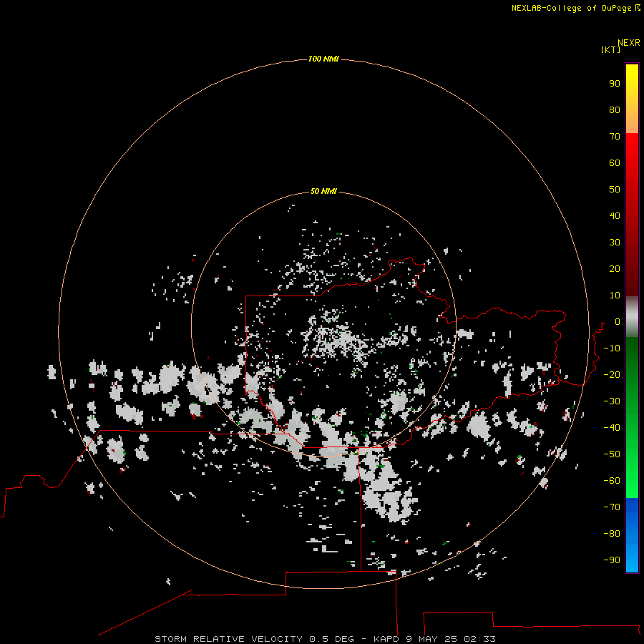Click the 40 value on velocity scale
This screenshot has width=644, height=644.
pyautogui.click(x=615, y=216)
